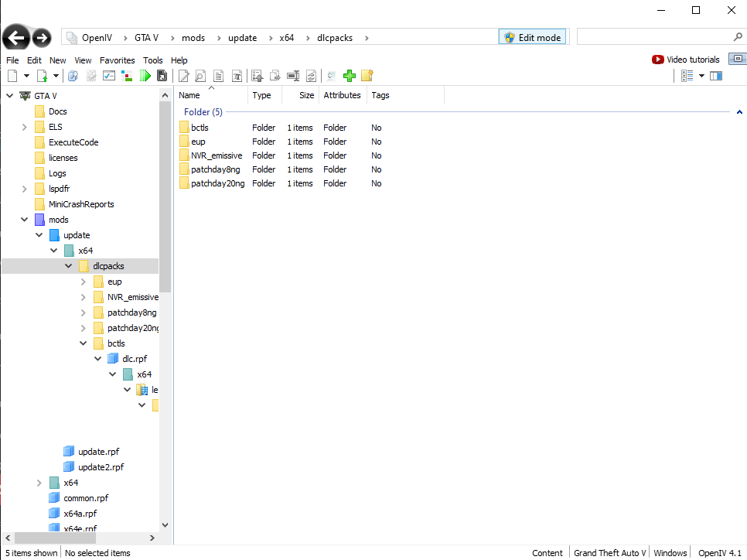Click the plain text document icon

pyautogui.click(x=218, y=75)
